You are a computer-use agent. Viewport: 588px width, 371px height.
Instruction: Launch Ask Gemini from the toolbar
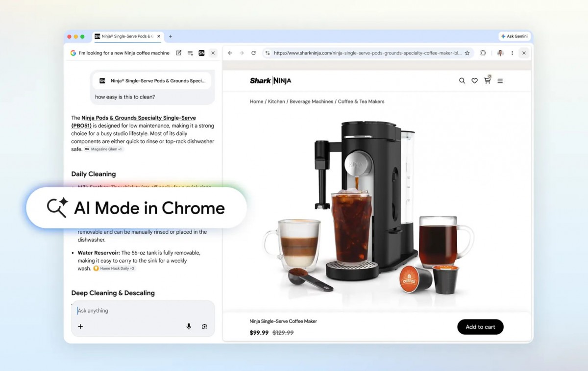[x=514, y=36]
